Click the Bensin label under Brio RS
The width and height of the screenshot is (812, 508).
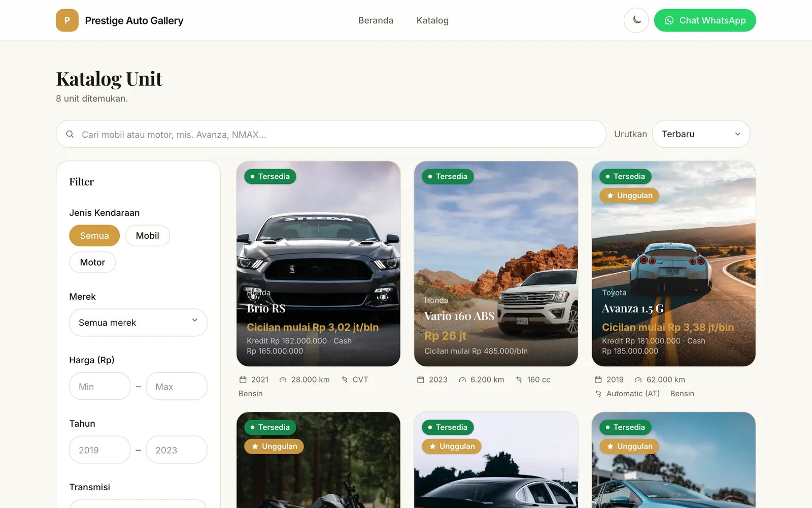tap(251, 394)
